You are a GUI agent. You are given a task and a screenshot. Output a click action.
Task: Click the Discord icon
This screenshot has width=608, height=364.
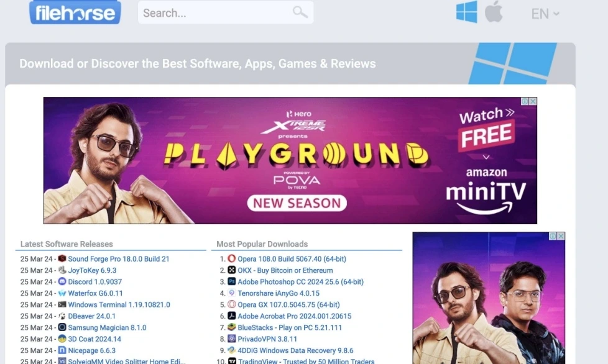(x=62, y=281)
